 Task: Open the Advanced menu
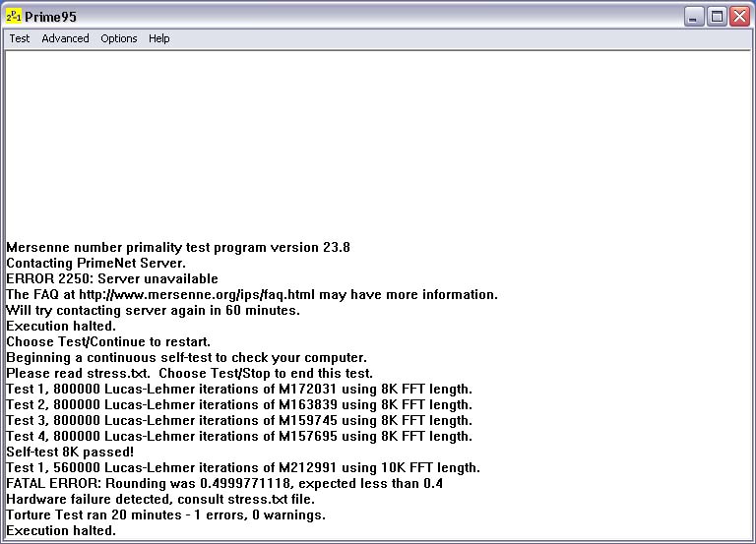[x=65, y=38]
